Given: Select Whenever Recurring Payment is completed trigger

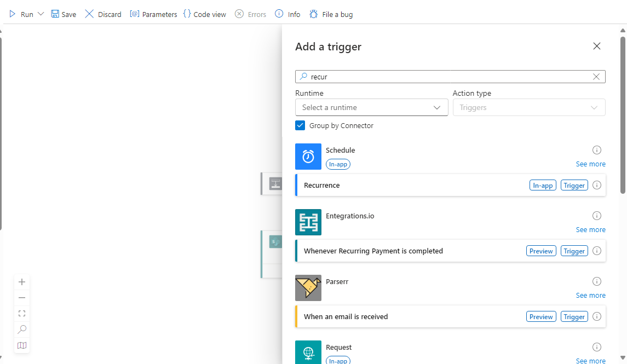Looking at the screenshot, I should click(451, 251).
